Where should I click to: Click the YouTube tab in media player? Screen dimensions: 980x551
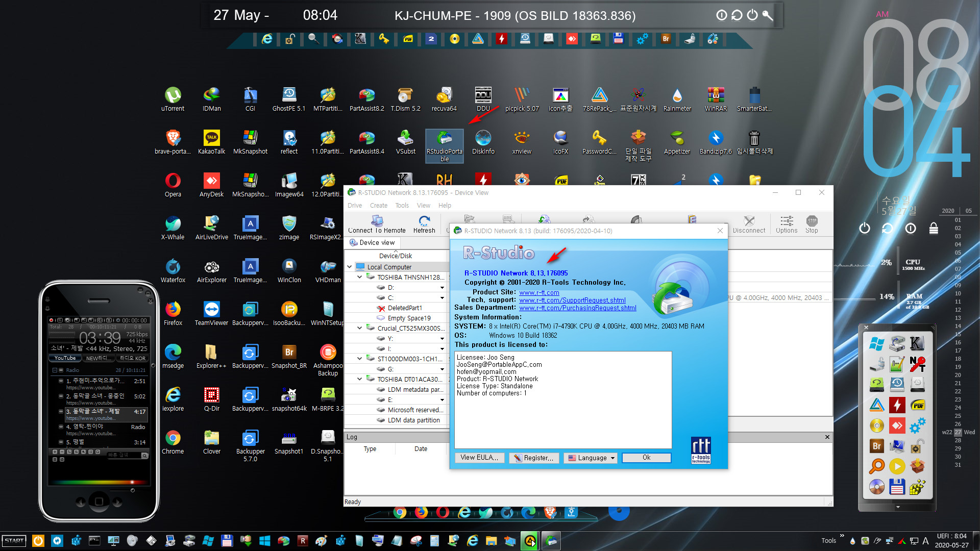pyautogui.click(x=65, y=358)
